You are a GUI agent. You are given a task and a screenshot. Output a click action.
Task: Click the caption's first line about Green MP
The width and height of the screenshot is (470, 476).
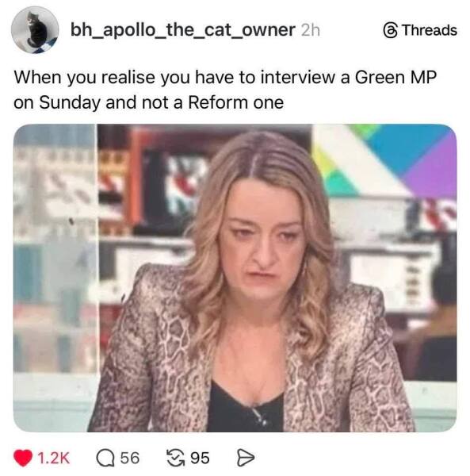pyautogui.click(x=225, y=78)
